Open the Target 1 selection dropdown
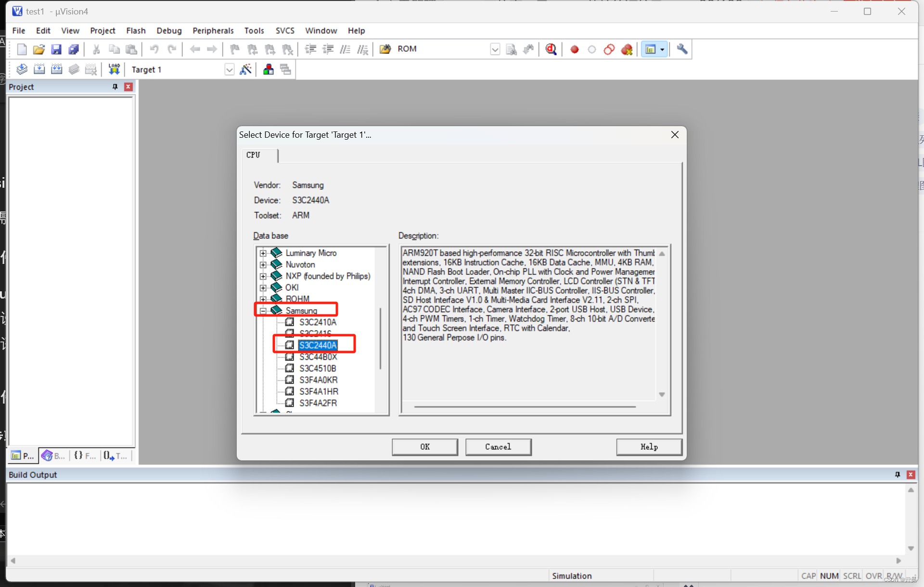The height and width of the screenshot is (587, 924). [230, 69]
